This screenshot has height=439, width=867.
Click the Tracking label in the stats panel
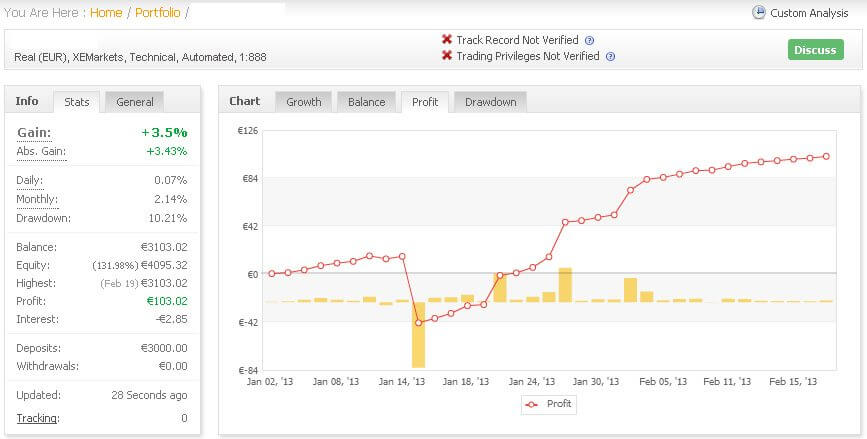pos(37,418)
